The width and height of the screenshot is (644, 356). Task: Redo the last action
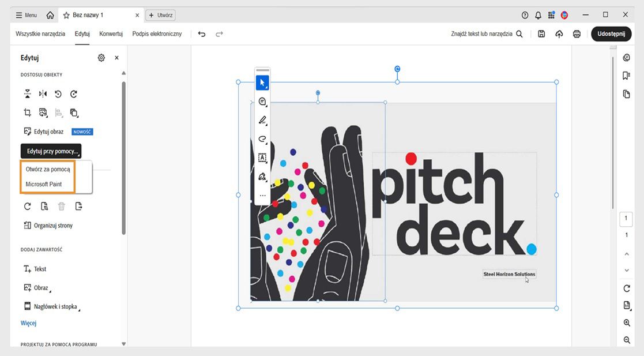219,34
